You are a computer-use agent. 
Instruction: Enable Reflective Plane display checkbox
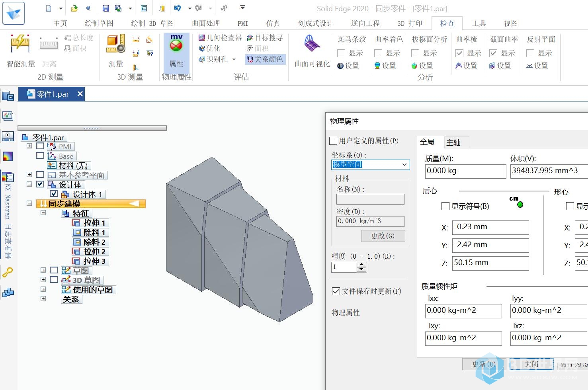[530, 53]
